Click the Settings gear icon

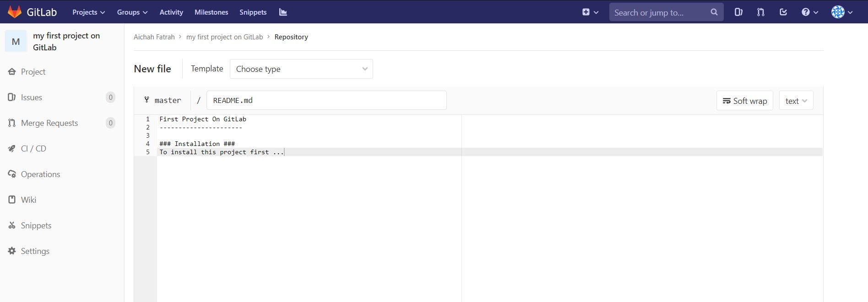[x=12, y=251]
